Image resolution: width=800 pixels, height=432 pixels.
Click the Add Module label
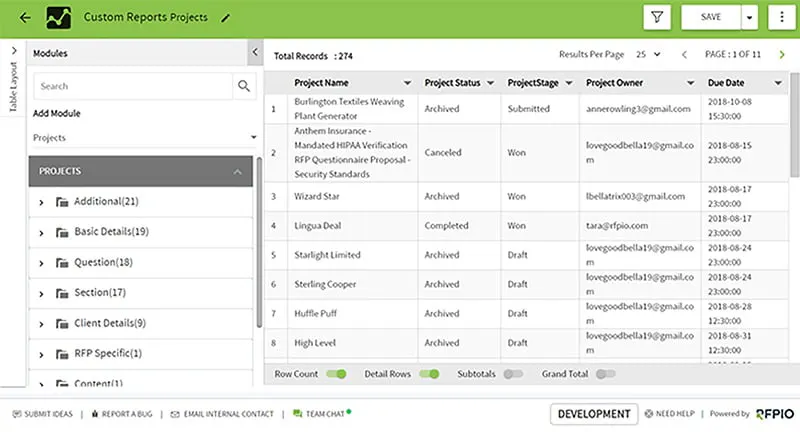click(57, 113)
